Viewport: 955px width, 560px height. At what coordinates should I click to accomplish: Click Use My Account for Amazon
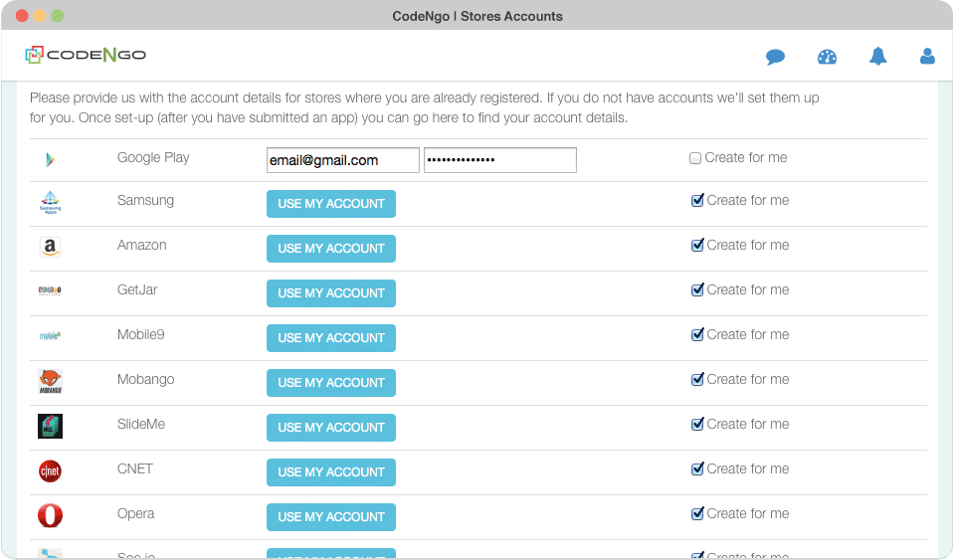(x=330, y=249)
